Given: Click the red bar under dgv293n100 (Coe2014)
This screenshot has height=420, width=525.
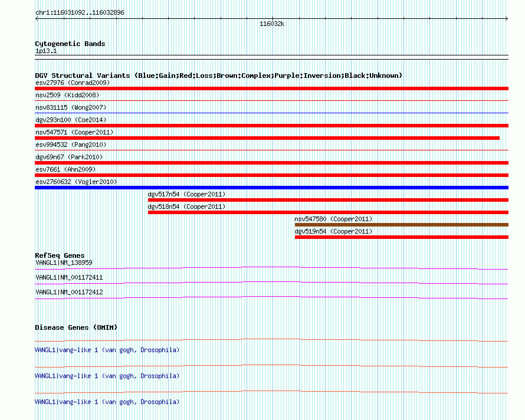Looking at the screenshot, I should pyautogui.click(x=271, y=126).
